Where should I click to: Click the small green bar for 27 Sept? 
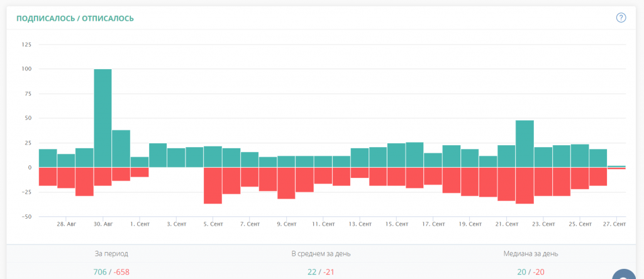pyautogui.click(x=616, y=167)
